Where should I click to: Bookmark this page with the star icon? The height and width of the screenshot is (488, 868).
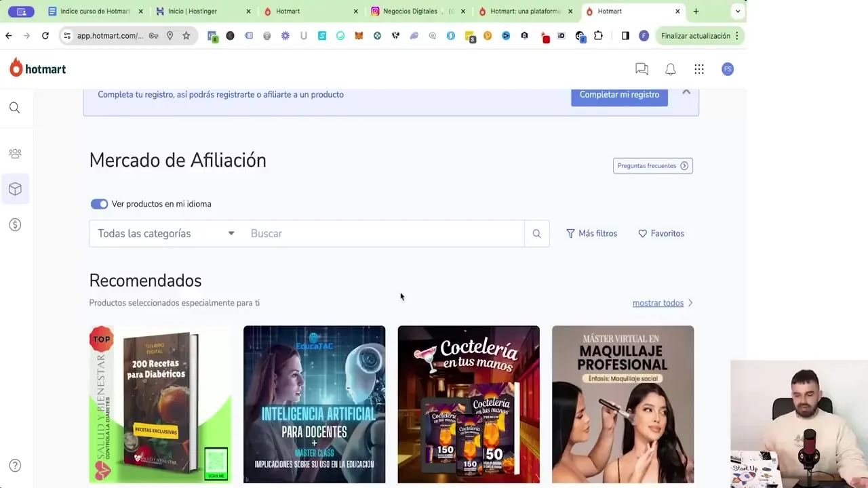pos(186,36)
